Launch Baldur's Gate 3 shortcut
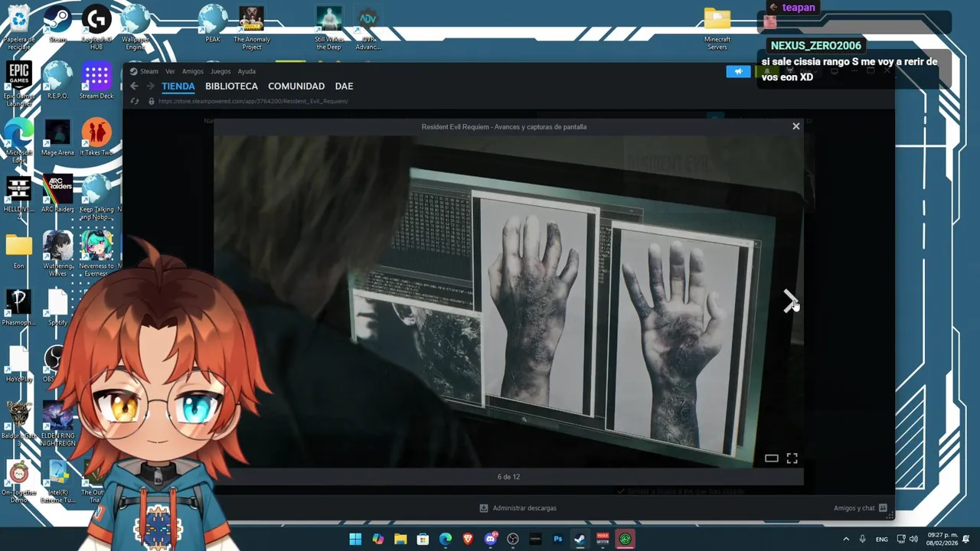 tap(18, 423)
